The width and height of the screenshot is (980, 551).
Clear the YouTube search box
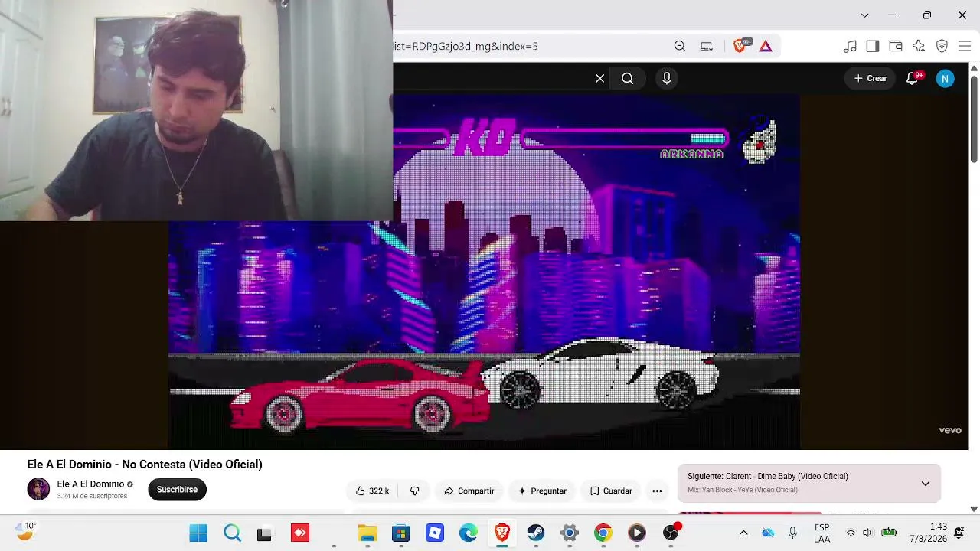600,78
